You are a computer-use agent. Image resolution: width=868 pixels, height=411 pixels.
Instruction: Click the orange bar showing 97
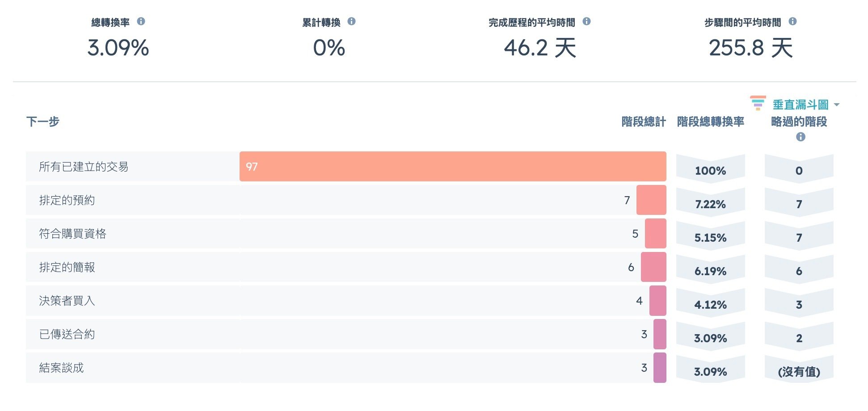(x=452, y=167)
